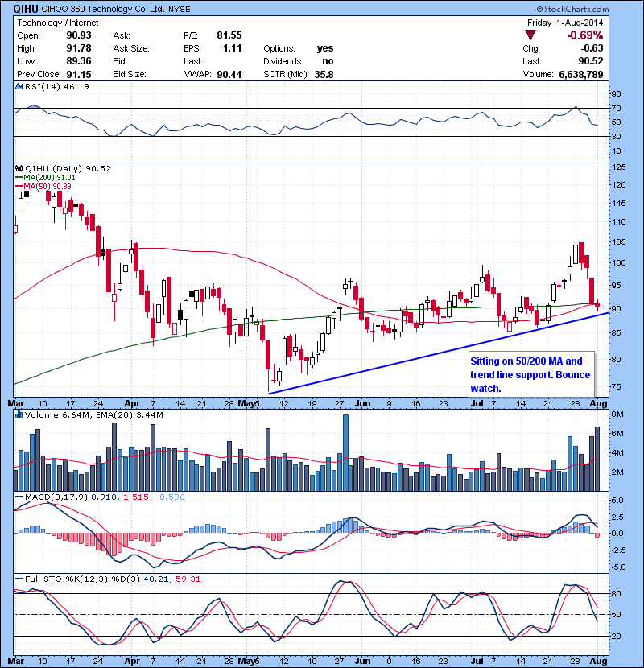The width and height of the screenshot is (644, 668).
Task: Click the stochastic %D value 59.31
Action: click(188, 579)
